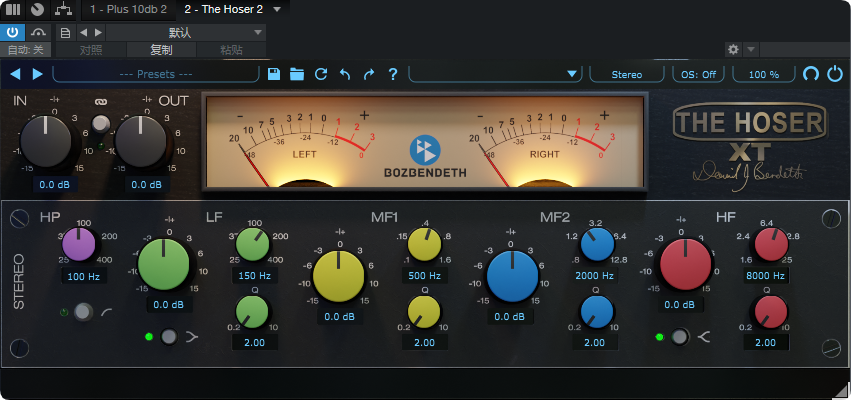Open the --- Presets --- menu
851x400 pixels.
[156, 74]
